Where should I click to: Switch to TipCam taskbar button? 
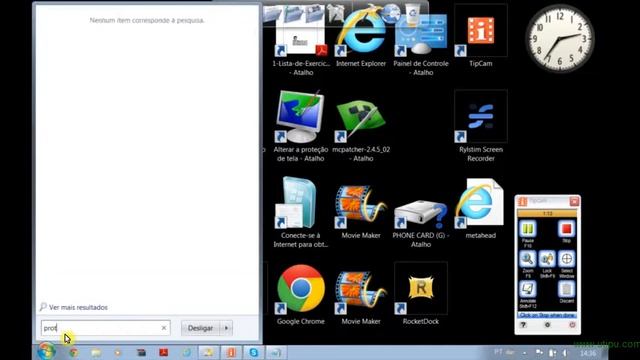coord(231,352)
